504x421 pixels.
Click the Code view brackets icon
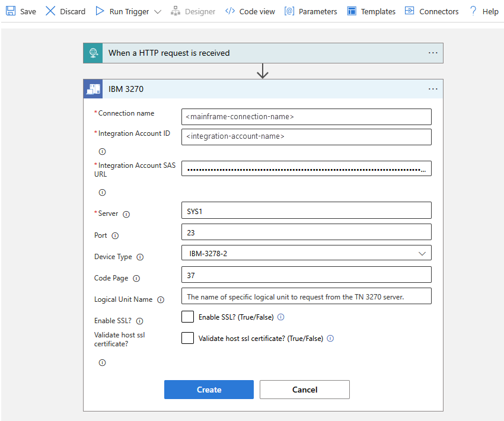[x=230, y=11]
